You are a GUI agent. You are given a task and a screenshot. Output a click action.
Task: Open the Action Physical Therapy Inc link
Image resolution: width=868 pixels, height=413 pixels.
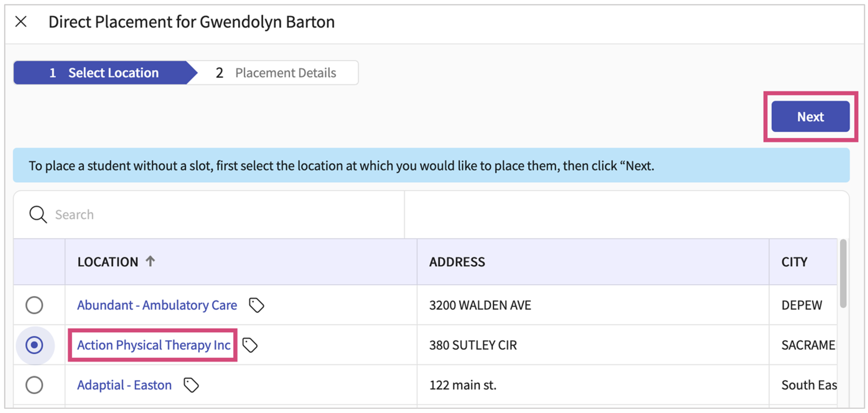pyautogui.click(x=153, y=345)
